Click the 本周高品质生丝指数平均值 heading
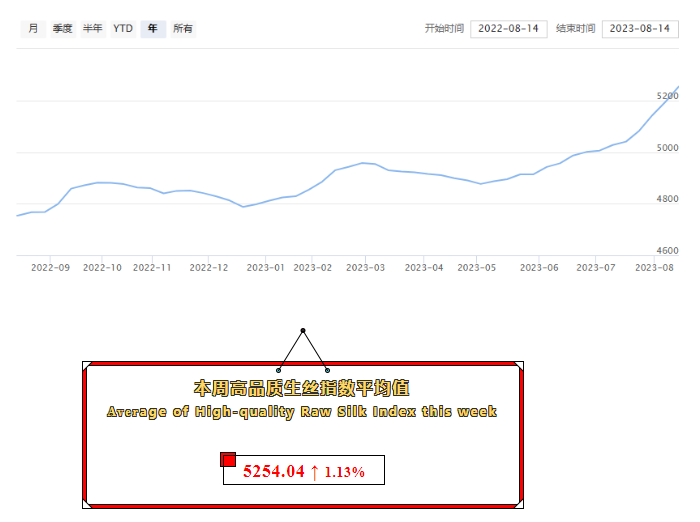 click(x=302, y=388)
